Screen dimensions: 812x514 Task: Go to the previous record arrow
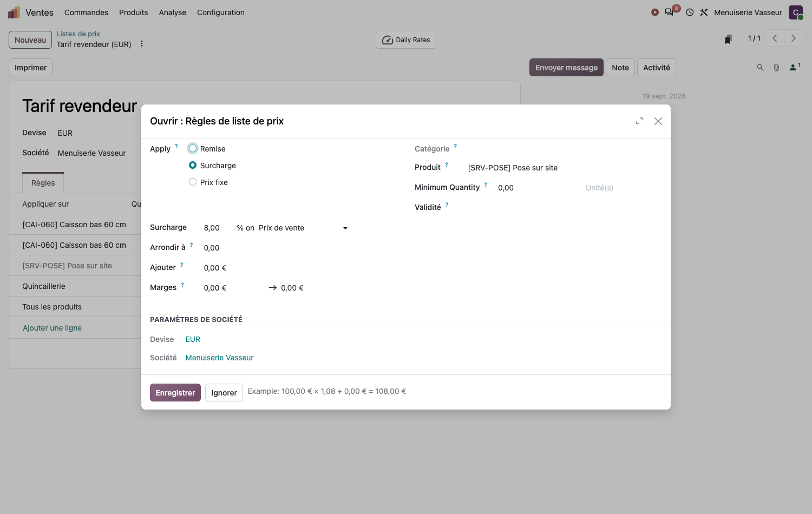tap(775, 38)
